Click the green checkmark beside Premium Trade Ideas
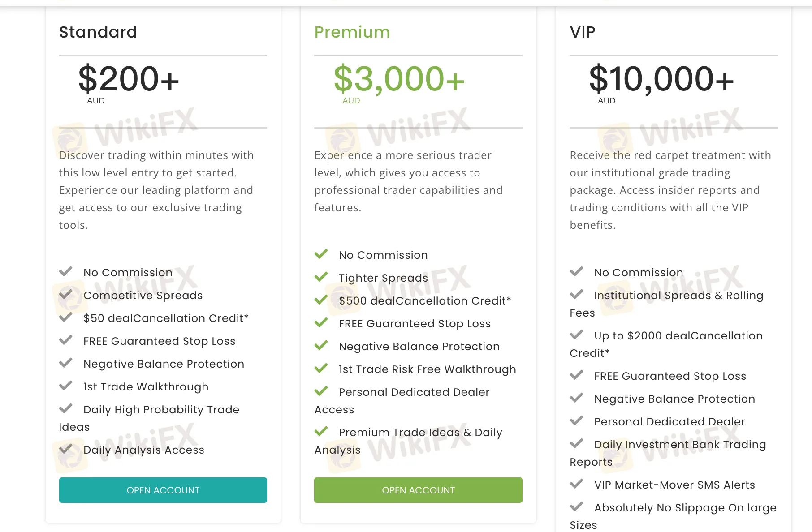This screenshot has width=812, height=532. point(321,431)
